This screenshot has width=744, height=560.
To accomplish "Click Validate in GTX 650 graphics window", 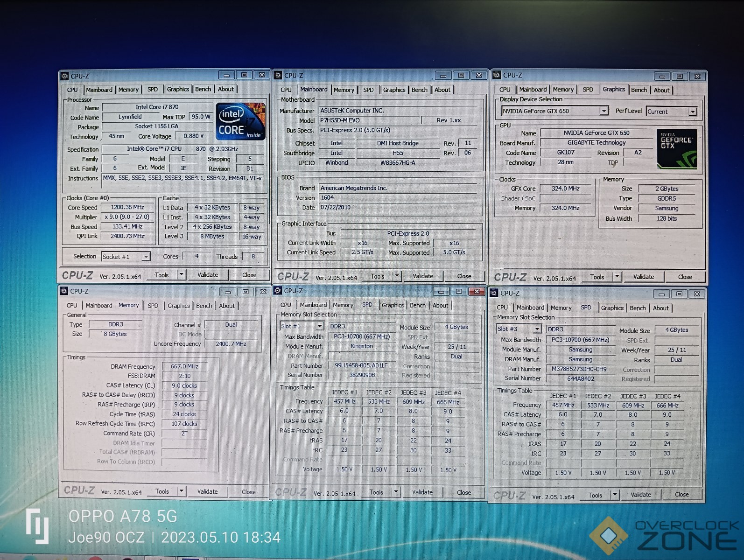I will (x=644, y=277).
